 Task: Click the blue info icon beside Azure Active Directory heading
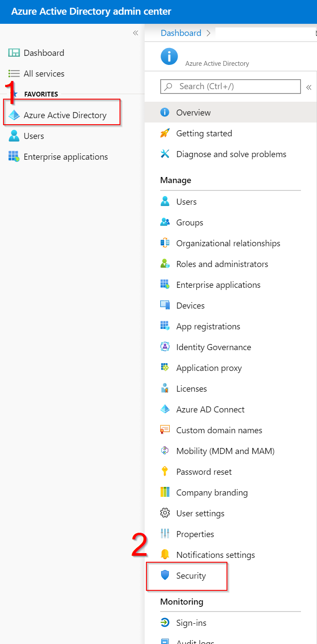coord(169,57)
